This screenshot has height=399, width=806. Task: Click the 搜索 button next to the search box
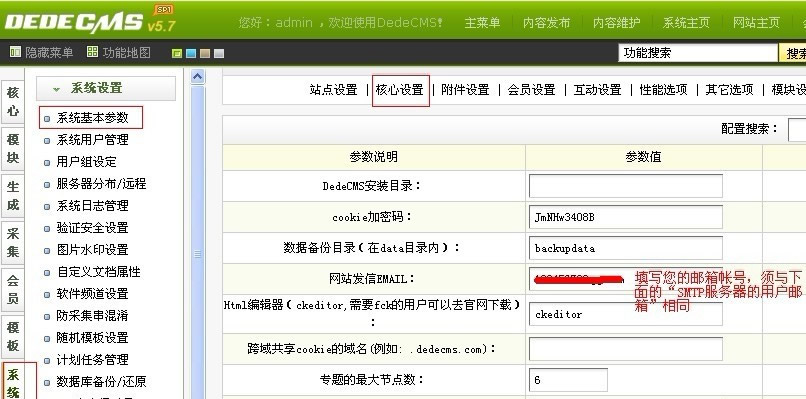[x=793, y=53]
